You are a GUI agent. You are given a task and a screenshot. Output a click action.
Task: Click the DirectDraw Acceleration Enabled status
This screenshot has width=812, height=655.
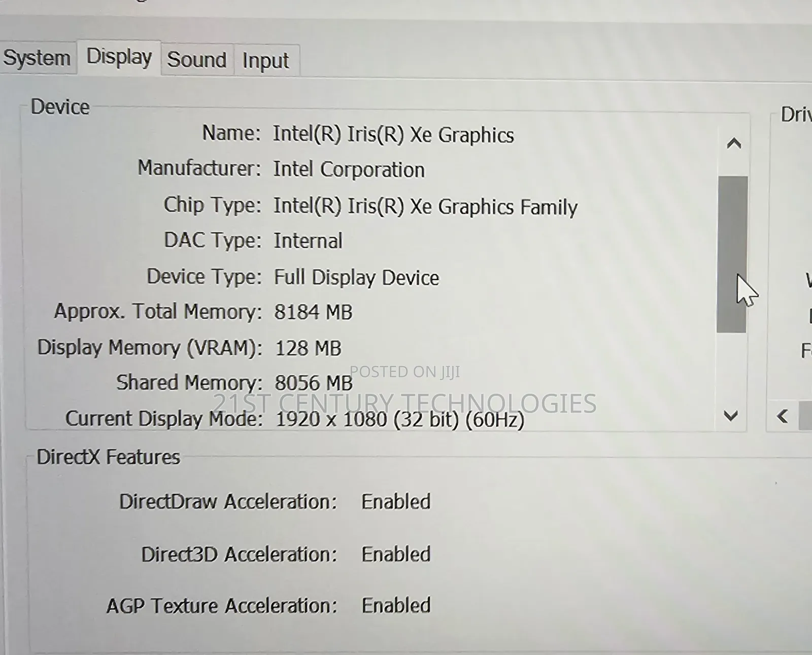396,502
